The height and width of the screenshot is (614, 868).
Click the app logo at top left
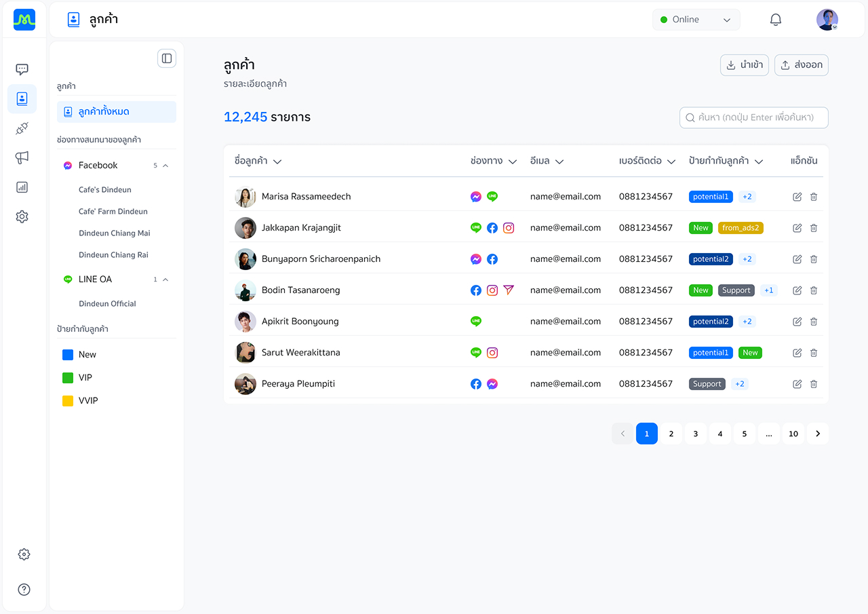pyautogui.click(x=24, y=20)
